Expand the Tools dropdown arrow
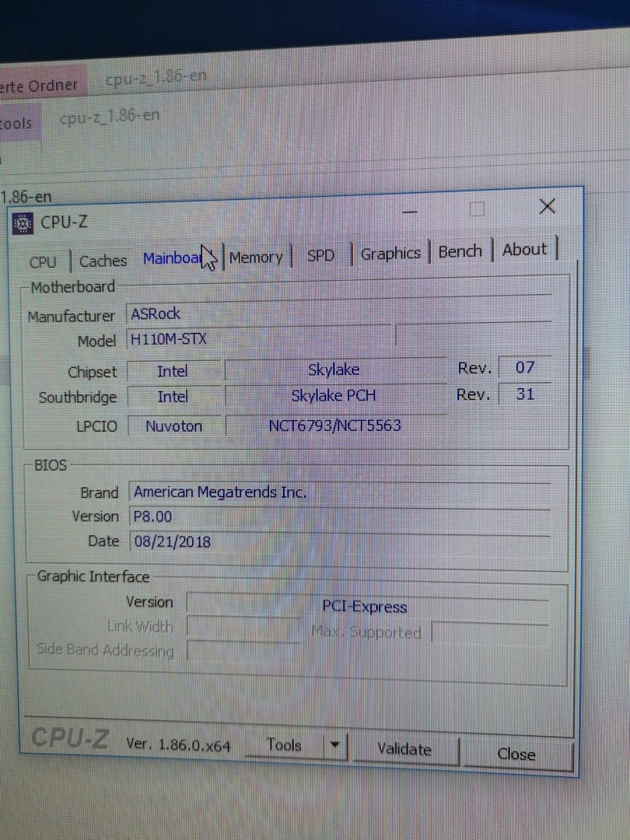Viewport: 630px width, 840px height. click(335, 746)
